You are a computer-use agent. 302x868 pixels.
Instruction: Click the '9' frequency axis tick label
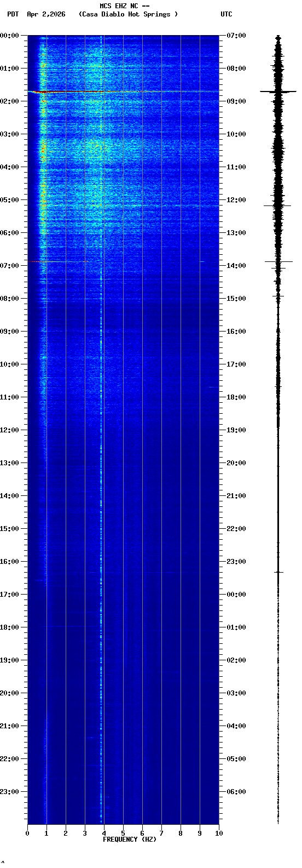click(x=200, y=833)
